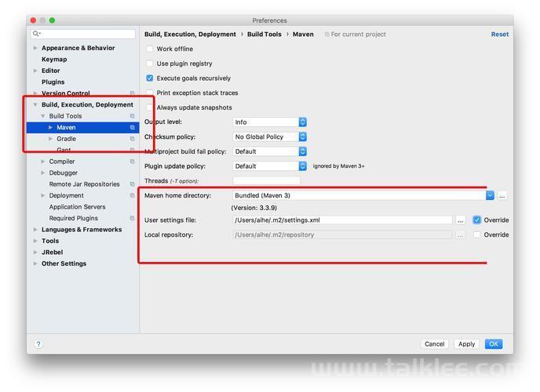Expand the Other Settings node
Screen dimensions: 540x392
click(x=35, y=263)
